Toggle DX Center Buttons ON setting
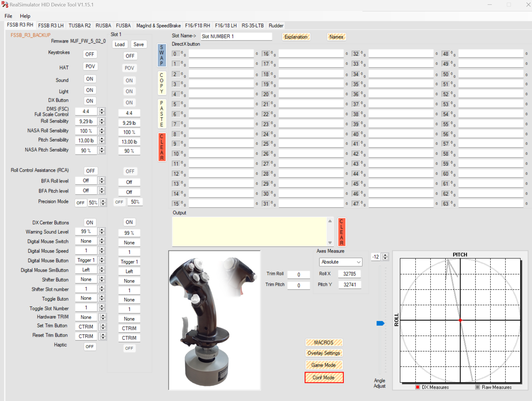The image size is (532, 401). coord(90,222)
